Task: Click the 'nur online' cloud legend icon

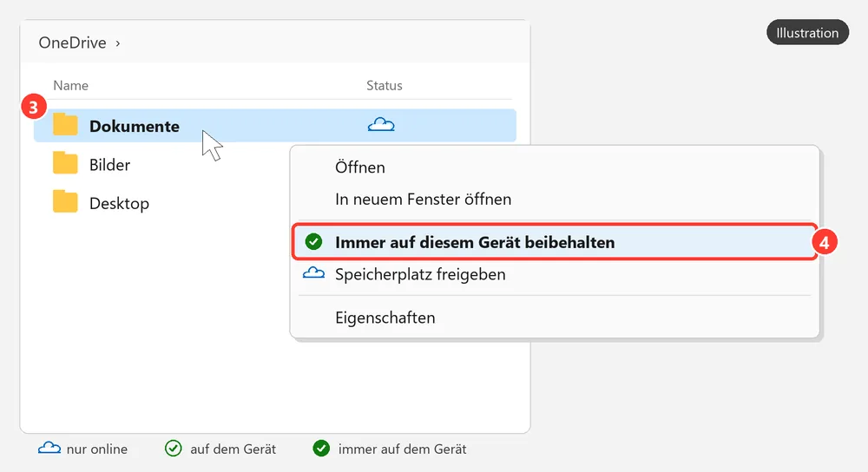Action: 49,449
